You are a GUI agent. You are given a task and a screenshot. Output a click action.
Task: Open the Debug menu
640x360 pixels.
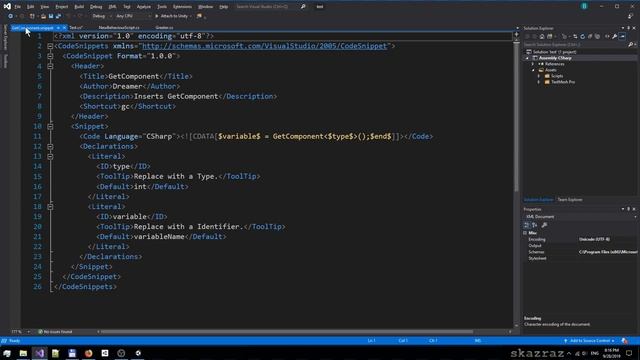coord(96,7)
